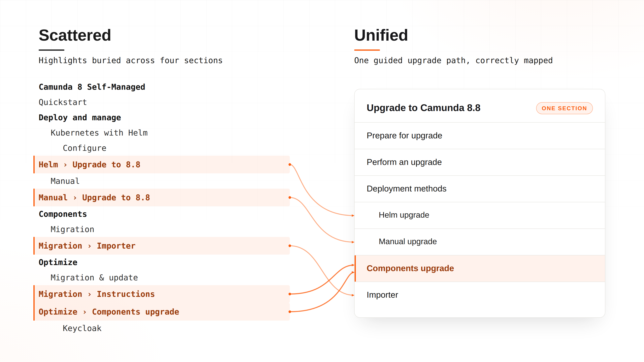Image resolution: width=644 pixels, height=362 pixels.
Task: Select Migration › Instructions highlighted row
Action: (x=161, y=294)
